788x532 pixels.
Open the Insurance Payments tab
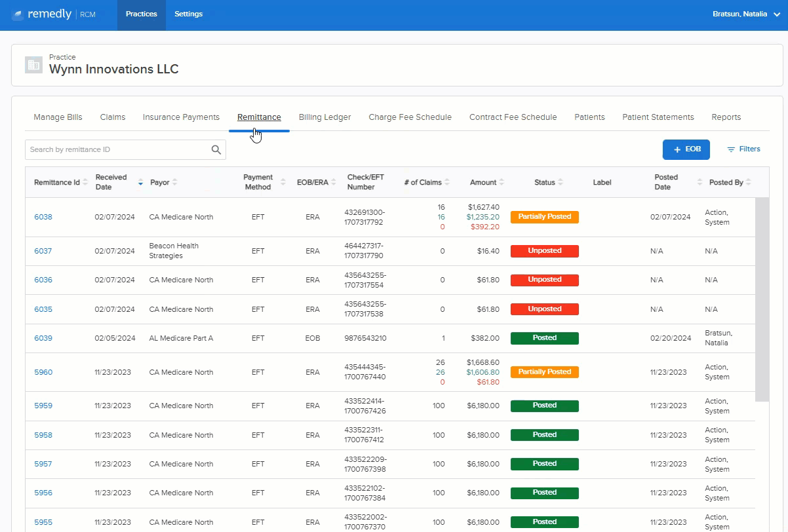(181, 117)
